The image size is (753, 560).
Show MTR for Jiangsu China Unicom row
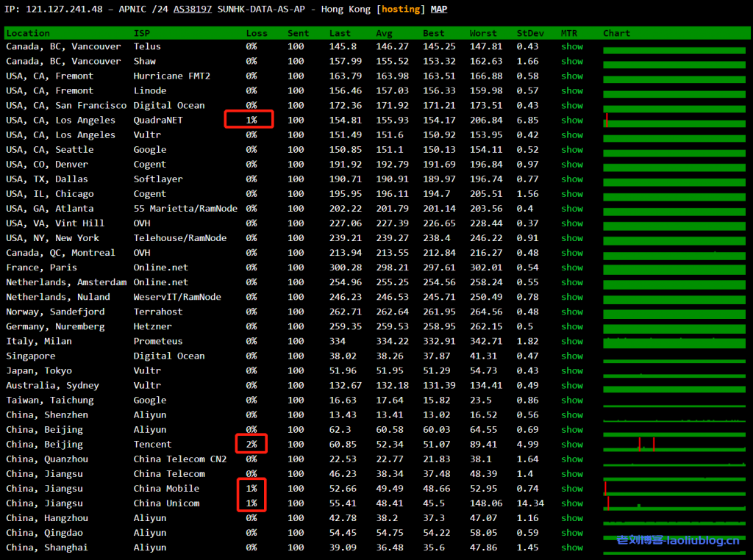571,503
